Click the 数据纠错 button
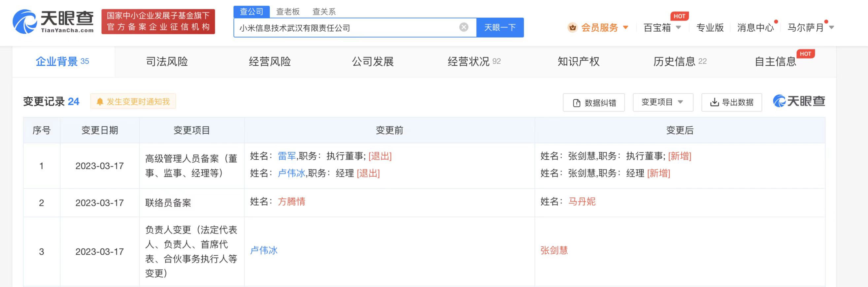The height and width of the screenshot is (287, 868). point(594,102)
